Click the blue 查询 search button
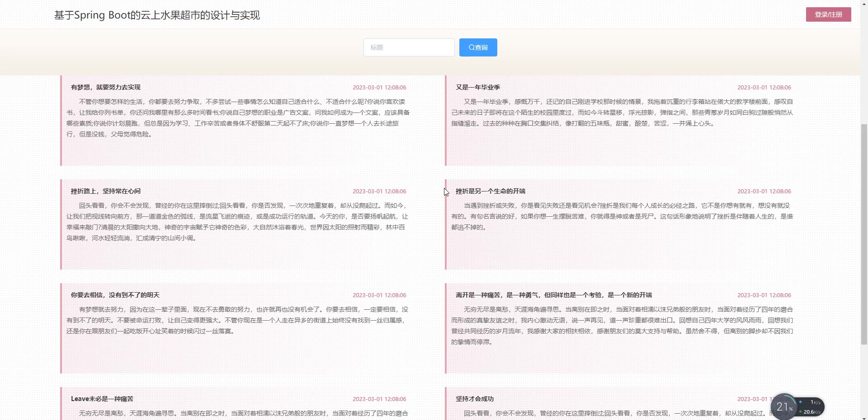The image size is (868, 420). [478, 47]
